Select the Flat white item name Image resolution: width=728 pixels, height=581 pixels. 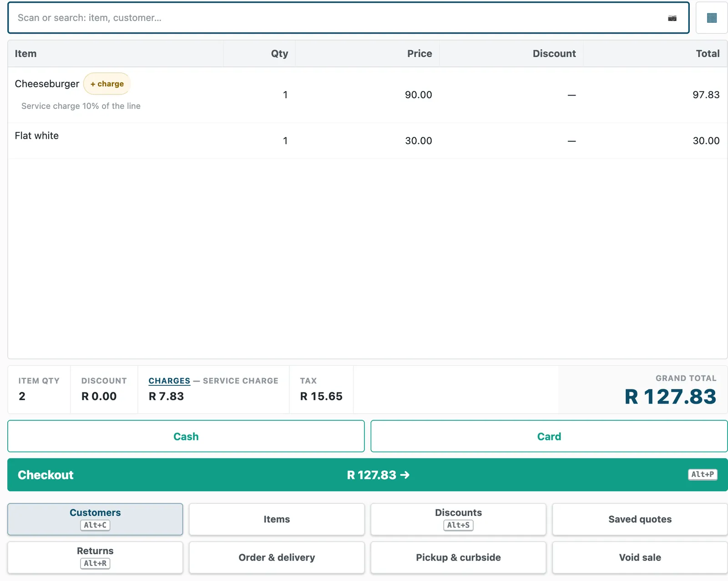point(37,136)
